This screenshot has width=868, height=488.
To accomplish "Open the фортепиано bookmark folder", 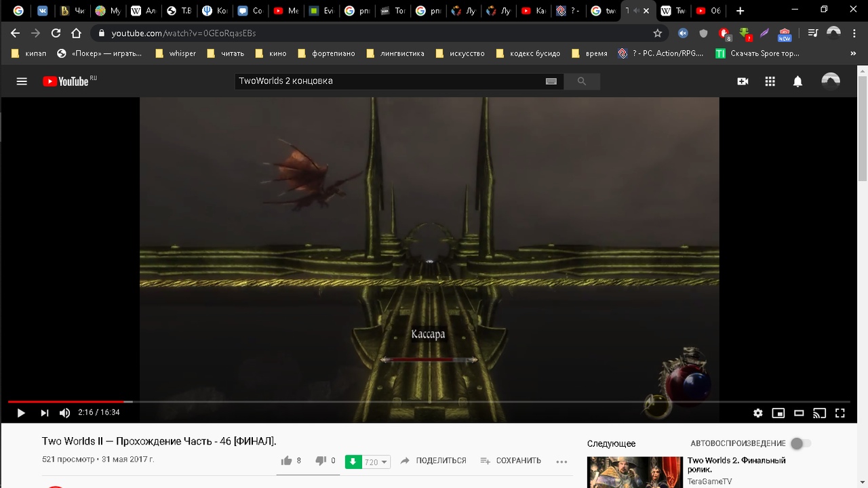I will [x=326, y=54].
